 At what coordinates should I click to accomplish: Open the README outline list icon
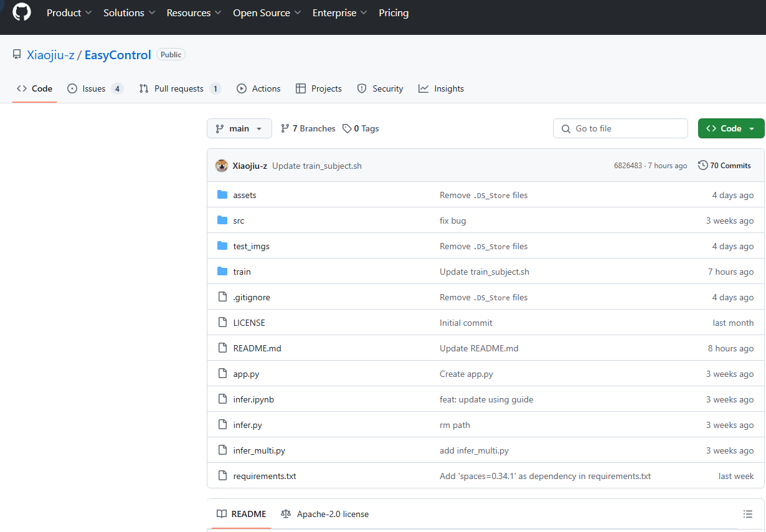[748, 514]
